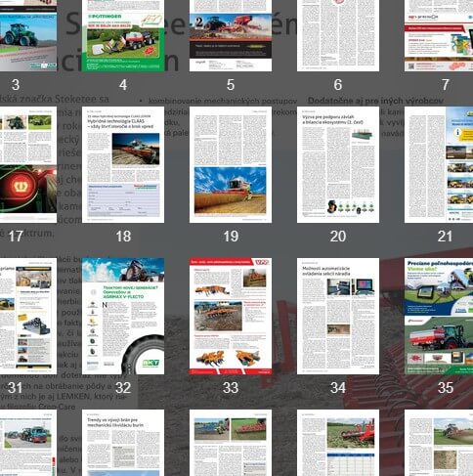Viewport: 473px width, 476px height.
Task: Click page number label 17
Action: (16, 237)
